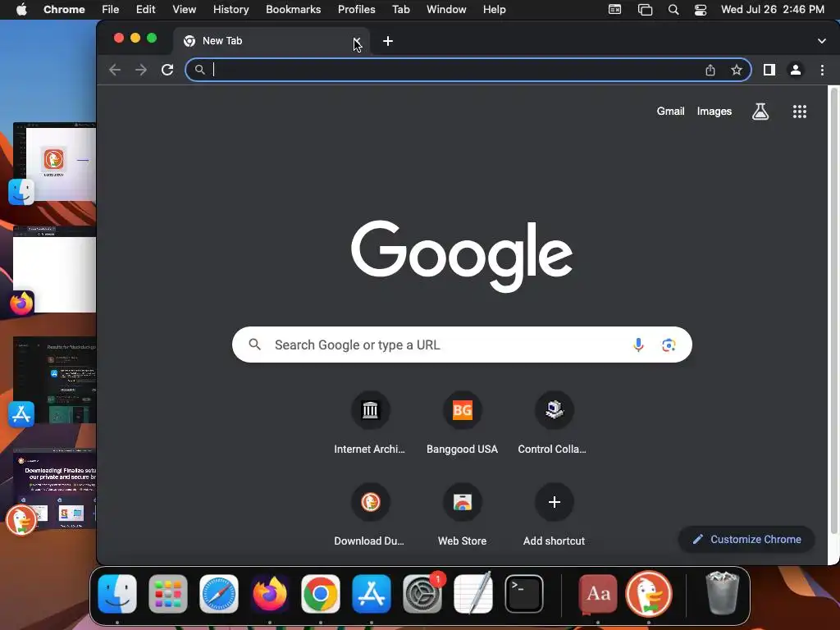Open the Edit menu
The width and height of the screenshot is (840, 630).
click(145, 10)
